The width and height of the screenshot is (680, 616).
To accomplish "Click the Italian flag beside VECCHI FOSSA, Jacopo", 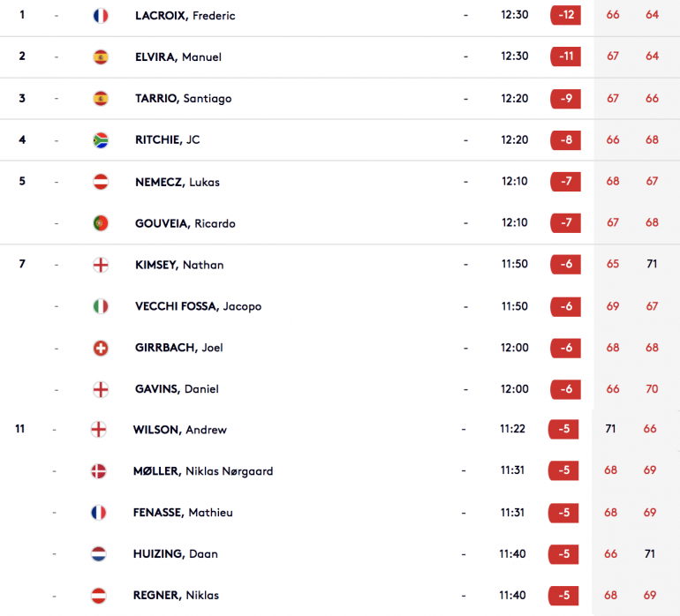I will tap(101, 306).
